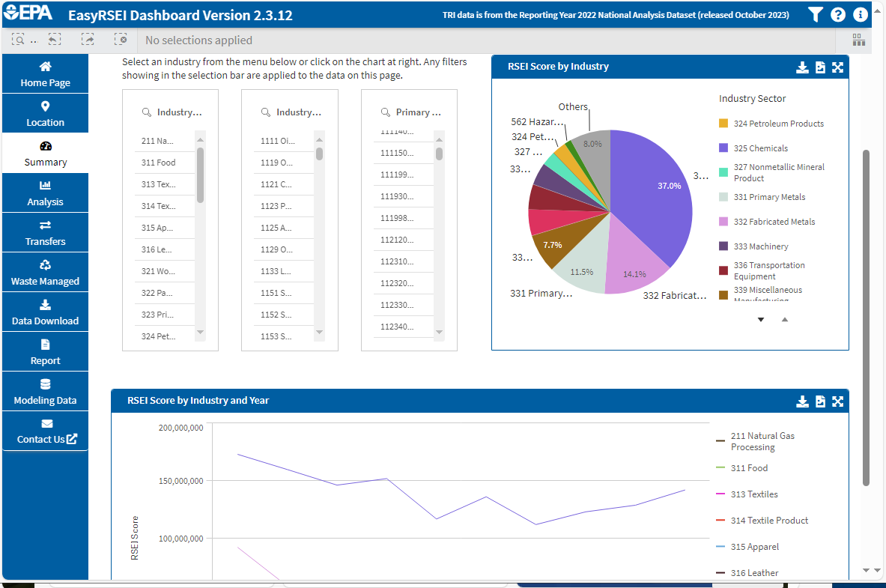
Task: Export RSEI Score by Industry chart as image
Action: (x=821, y=67)
